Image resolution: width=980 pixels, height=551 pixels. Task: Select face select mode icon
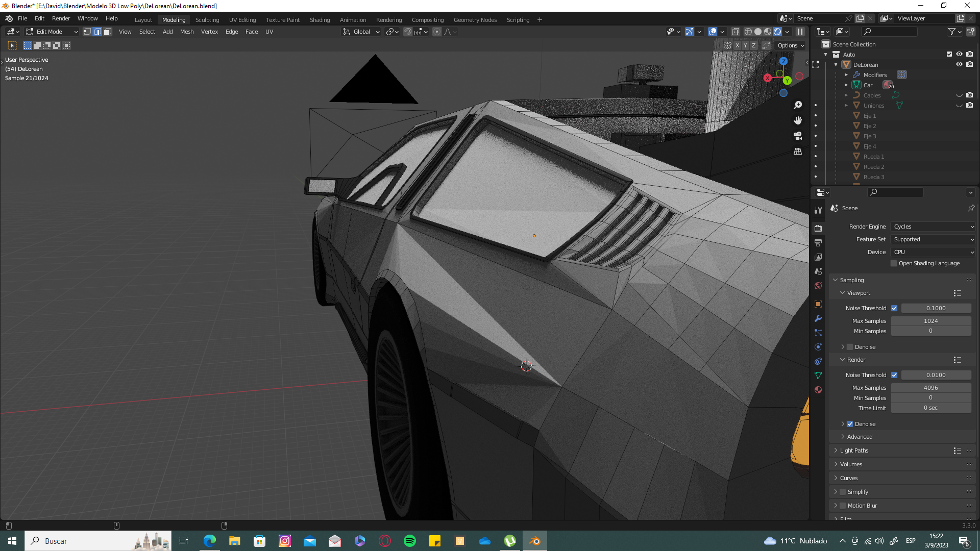pos(108,32)
